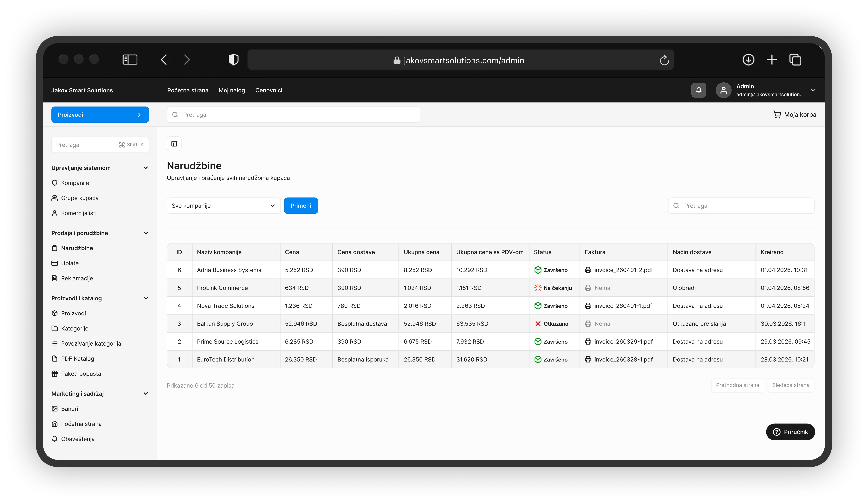
Task: Reload the page with refresh icon
Action: pyautogui.click(x=664, y=60)
